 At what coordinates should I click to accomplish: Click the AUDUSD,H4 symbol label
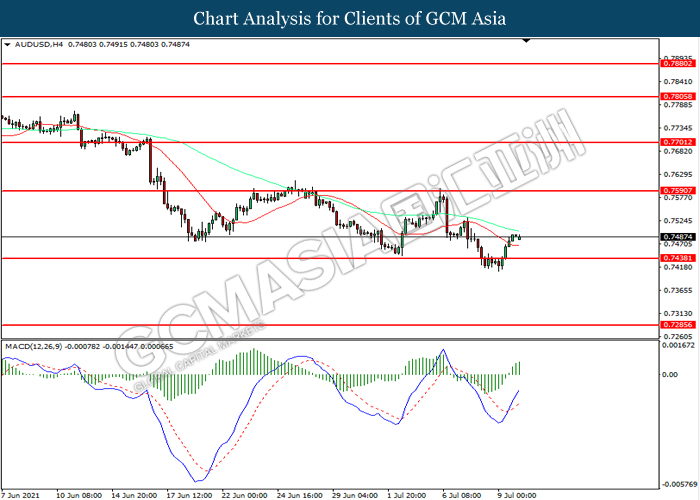tap(38, 44)
